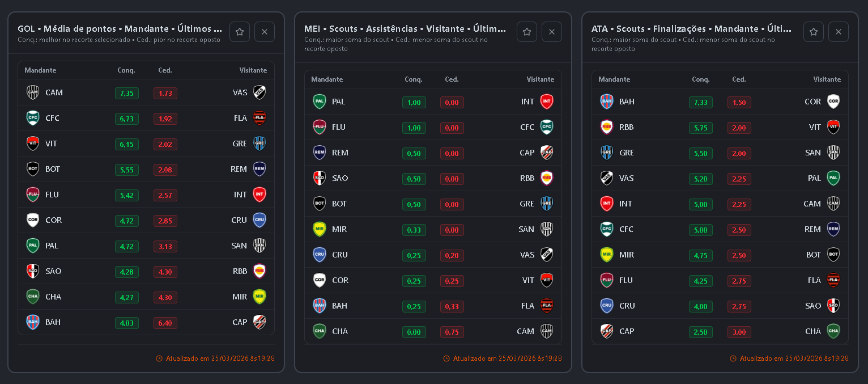Click the Ced. column header in the MEI card
868x384 pixels.
452,79
